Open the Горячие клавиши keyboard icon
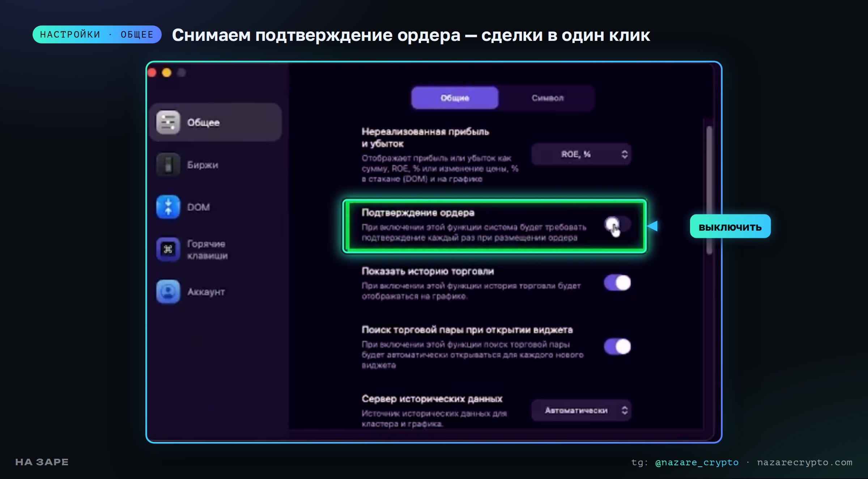This screenshot has height=479, width=868. point(168,249)
